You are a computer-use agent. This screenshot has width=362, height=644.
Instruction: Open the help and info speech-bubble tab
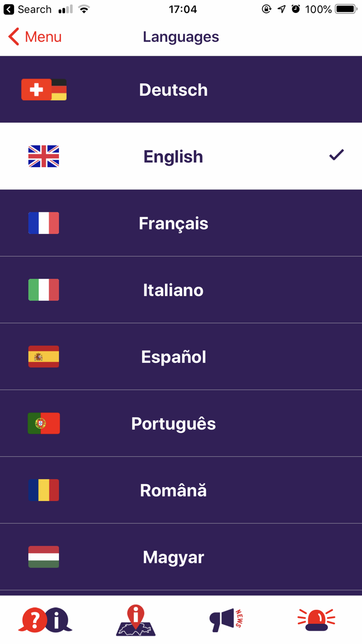point(46,620)
